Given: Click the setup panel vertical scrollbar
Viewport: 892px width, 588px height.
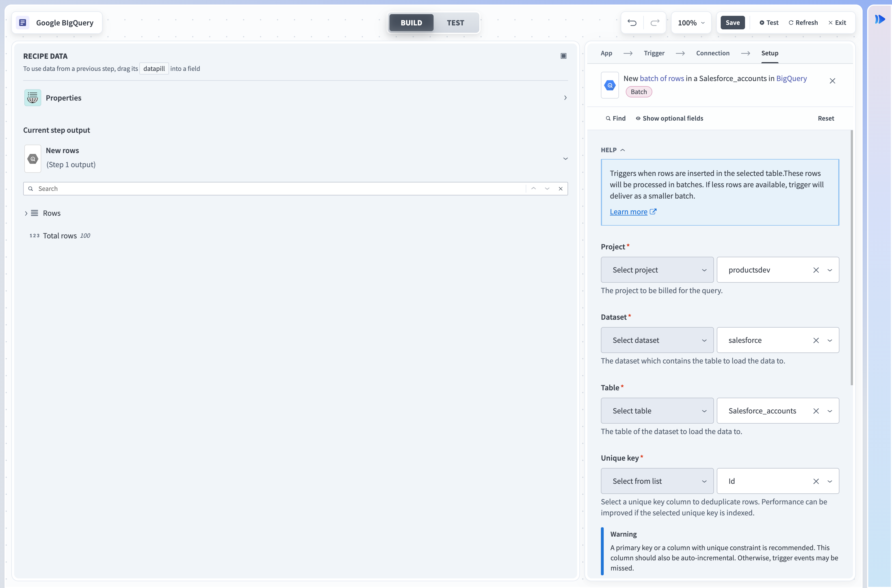Looking at the screenshot, I should tap(852, 258).
